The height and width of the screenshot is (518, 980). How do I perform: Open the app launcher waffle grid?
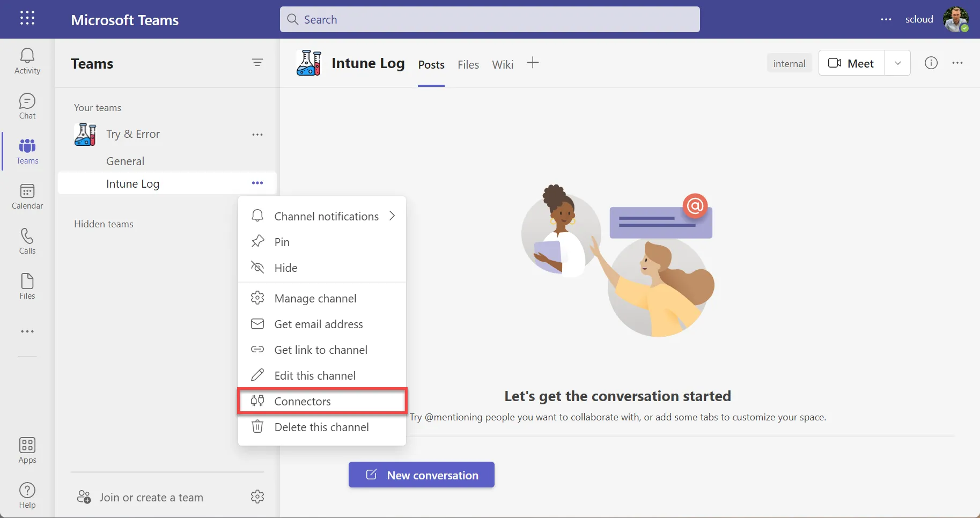click(x=27, y=18)
